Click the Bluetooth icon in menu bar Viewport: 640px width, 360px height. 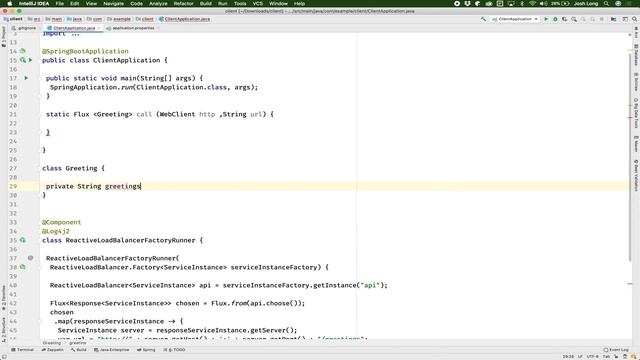coord(522,3)
